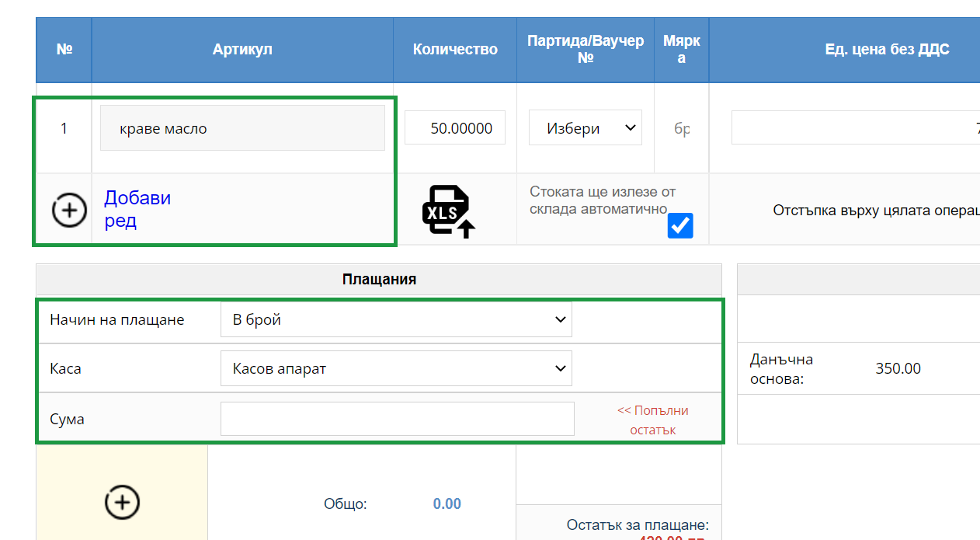Image resolution: width=980 pixels, height=540 pixels.
Task: Click the Начин на плащане label
Action: coord(117,319)
